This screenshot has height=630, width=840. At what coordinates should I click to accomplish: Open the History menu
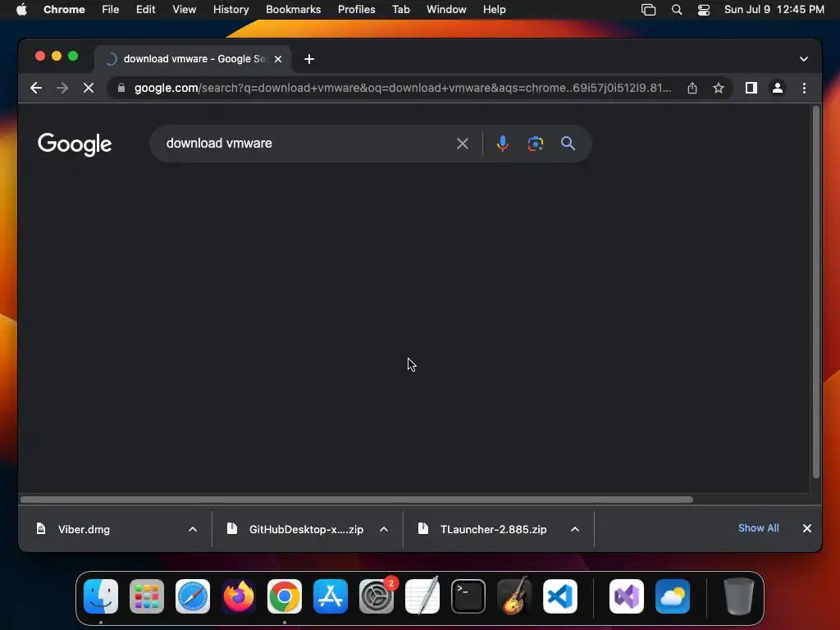(x=231, y=10)
